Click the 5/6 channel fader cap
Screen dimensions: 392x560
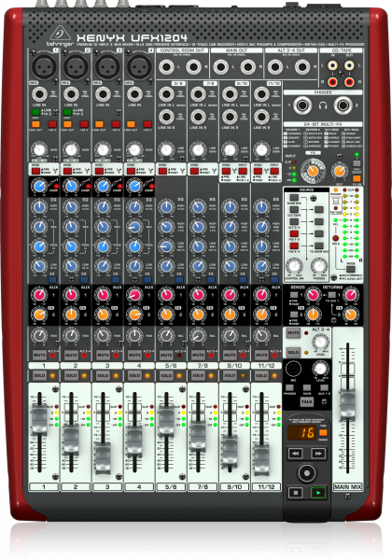[166, 422]
